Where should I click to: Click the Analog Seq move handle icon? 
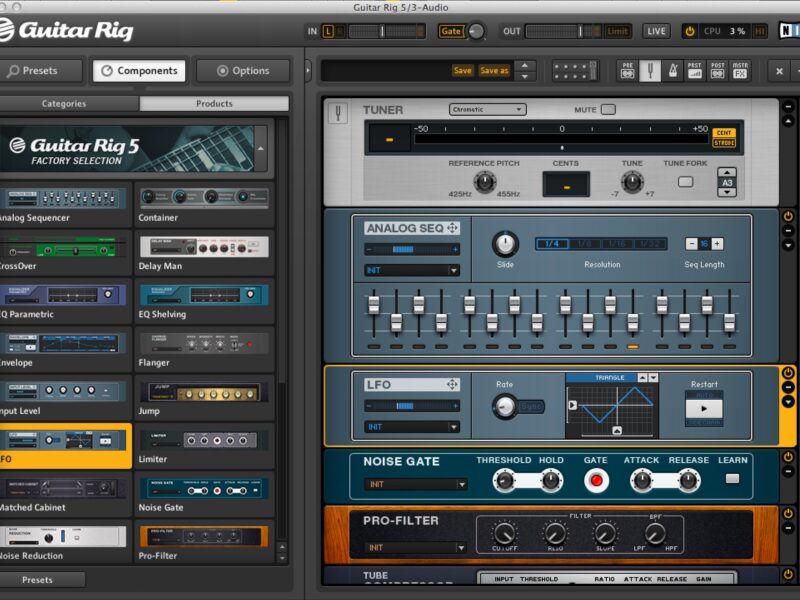452,228
